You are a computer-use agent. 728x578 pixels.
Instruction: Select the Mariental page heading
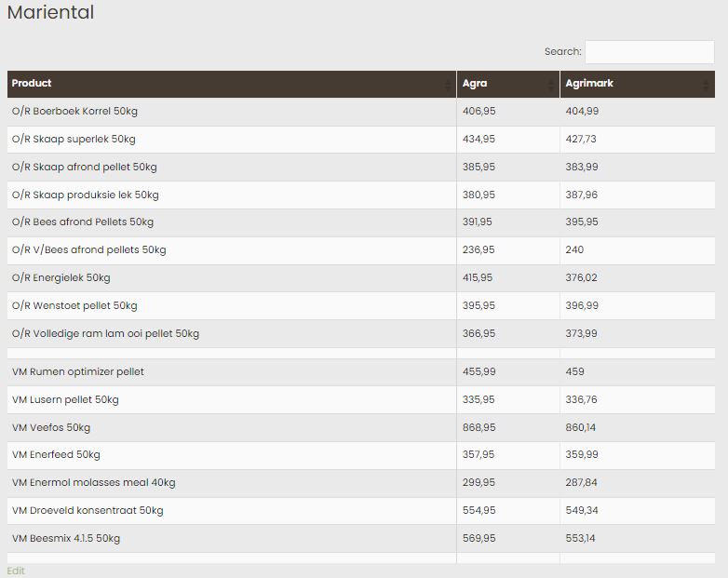pyautogui.click(x=50, y=12)
